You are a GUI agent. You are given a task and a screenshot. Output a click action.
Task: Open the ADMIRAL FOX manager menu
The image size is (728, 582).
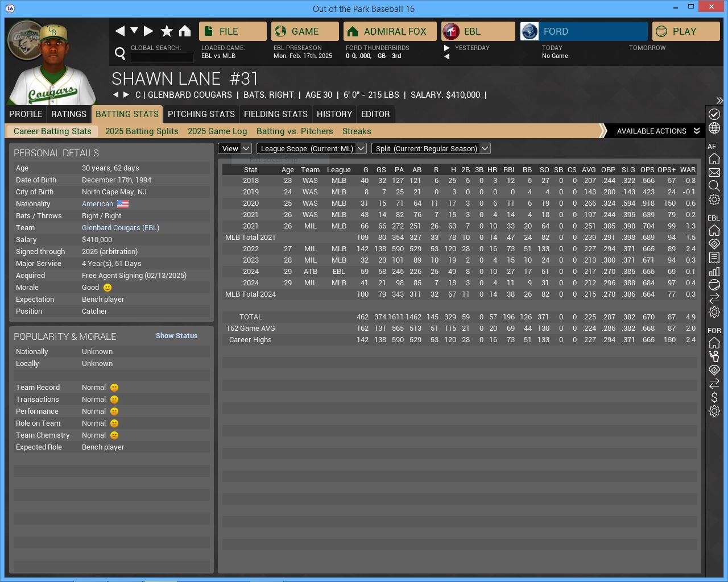tap(390, 31)
